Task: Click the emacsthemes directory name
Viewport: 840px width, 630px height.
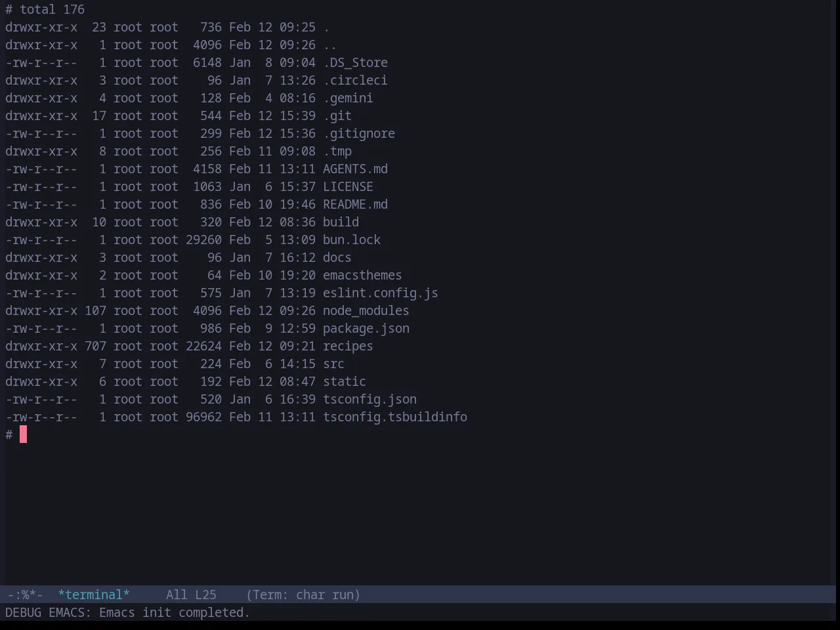Action: pos(362,275)
